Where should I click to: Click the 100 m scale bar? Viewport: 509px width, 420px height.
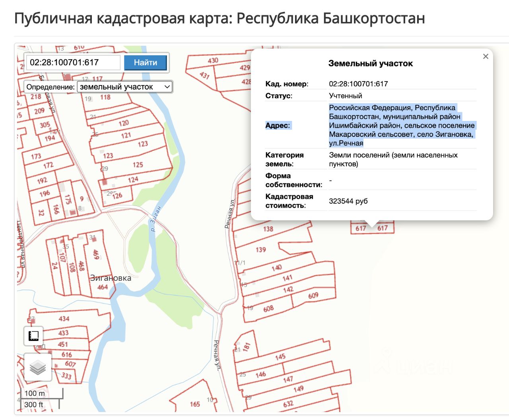[42, 393]
